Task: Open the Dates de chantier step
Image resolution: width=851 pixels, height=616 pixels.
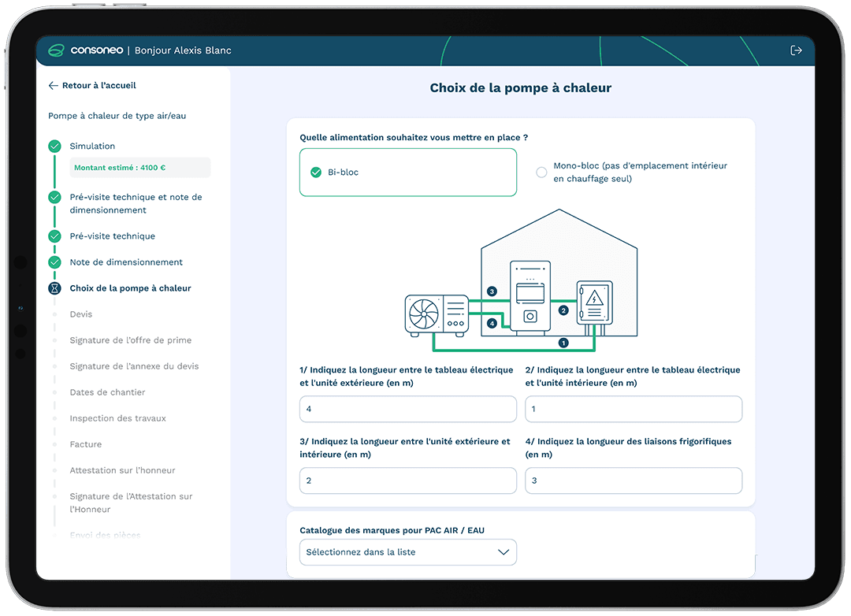Action: (x=107, y=392)
